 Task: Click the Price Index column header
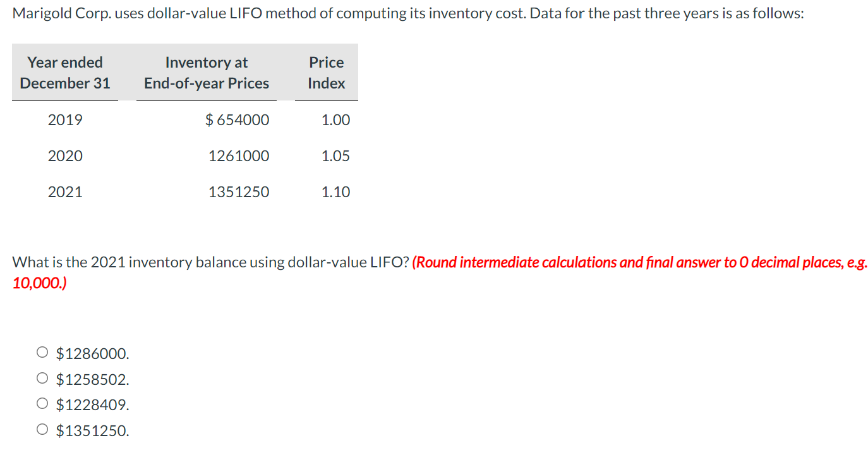tap(326, 73)
